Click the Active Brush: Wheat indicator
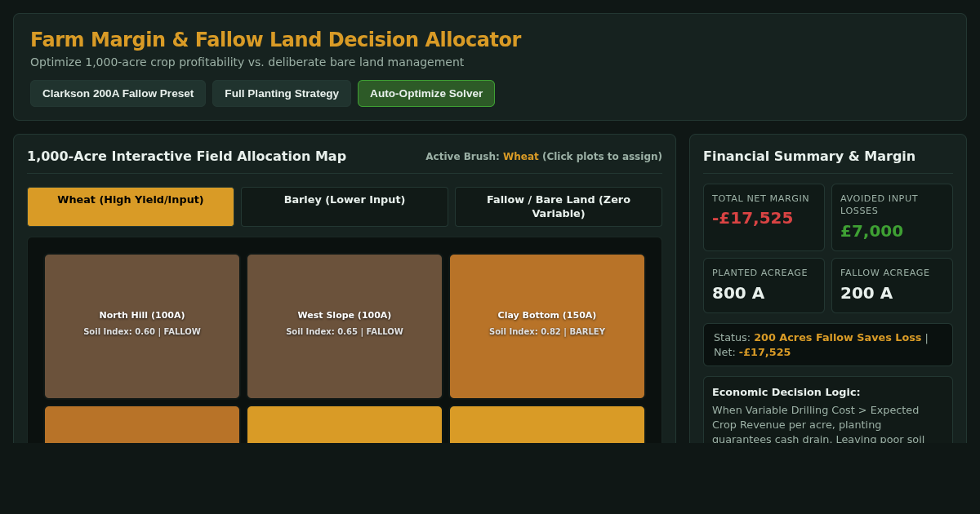Screen dimensions: 980x514 [x=544, y=157]
